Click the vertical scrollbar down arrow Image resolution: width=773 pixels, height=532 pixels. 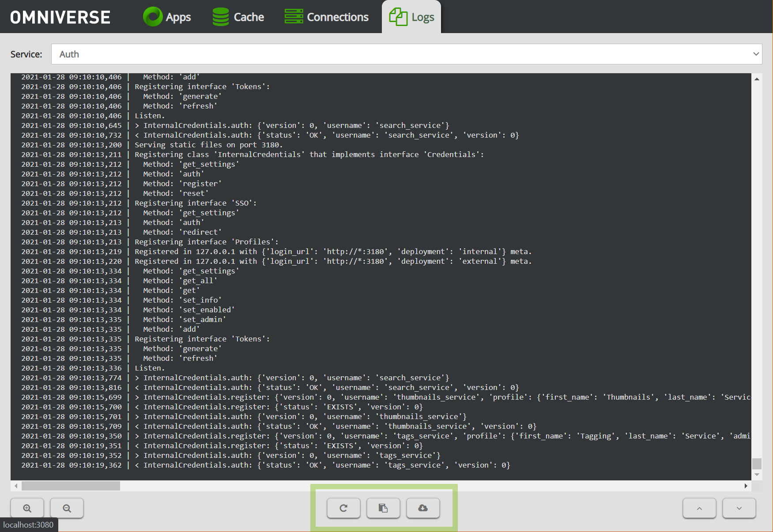pyautogui.click(x=757, y=475)
